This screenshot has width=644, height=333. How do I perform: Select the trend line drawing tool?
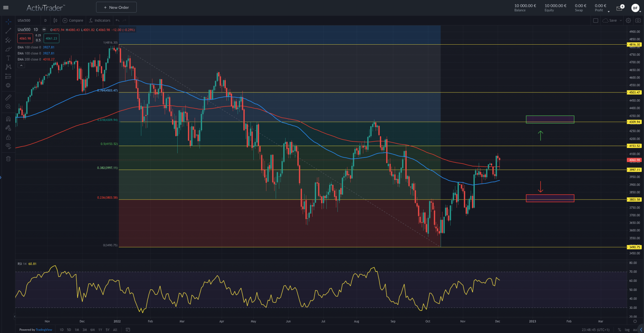(x=8, y=30)
